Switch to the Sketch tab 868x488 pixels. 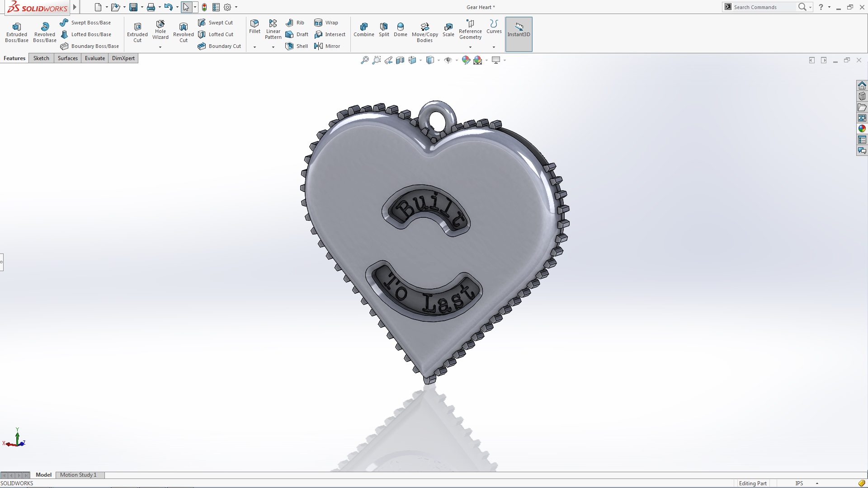pyautogui.click(x=41, y=58)
